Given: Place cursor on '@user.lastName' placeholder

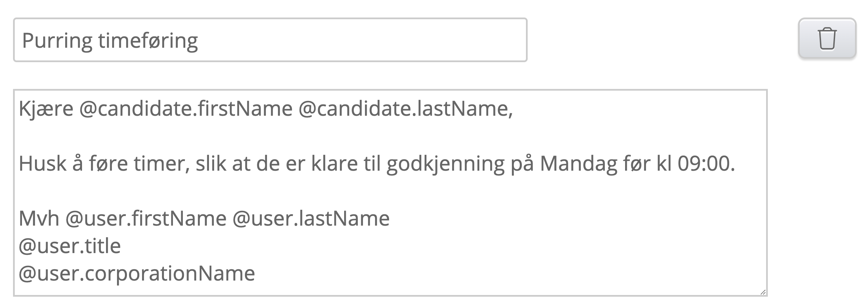Looking at the screenshot, I should (311, 218).
